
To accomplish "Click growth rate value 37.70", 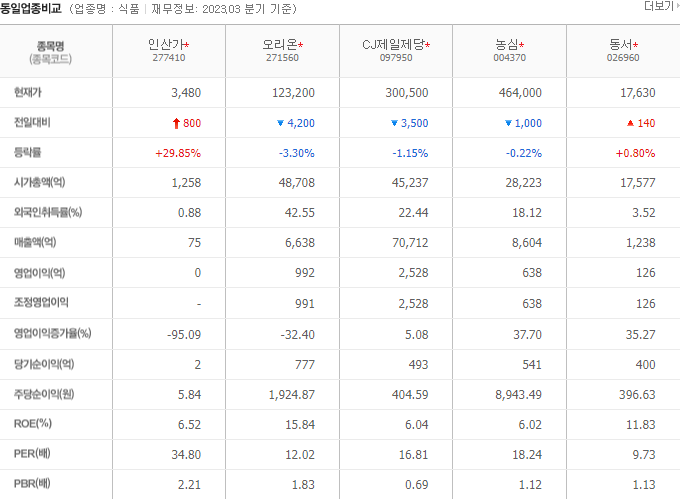I will 527,335.
